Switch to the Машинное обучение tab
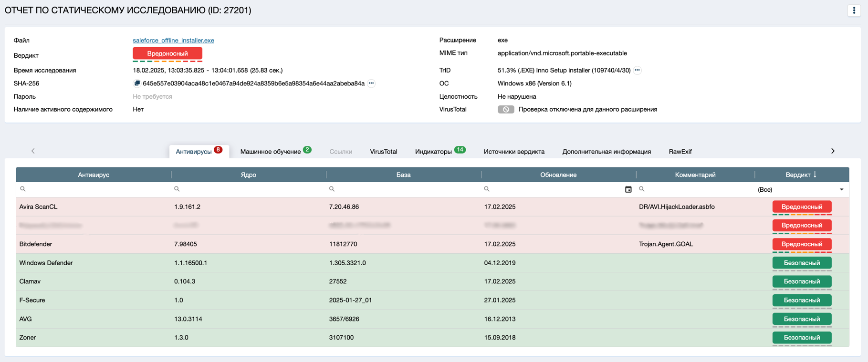Screen dimensions: 868x362 271,152
